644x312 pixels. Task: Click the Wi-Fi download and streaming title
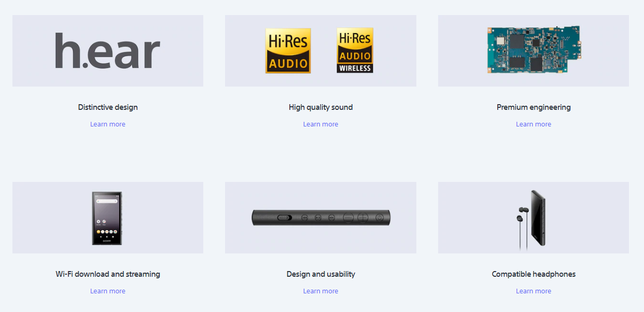pyautogui.click(x=108, y=274)
